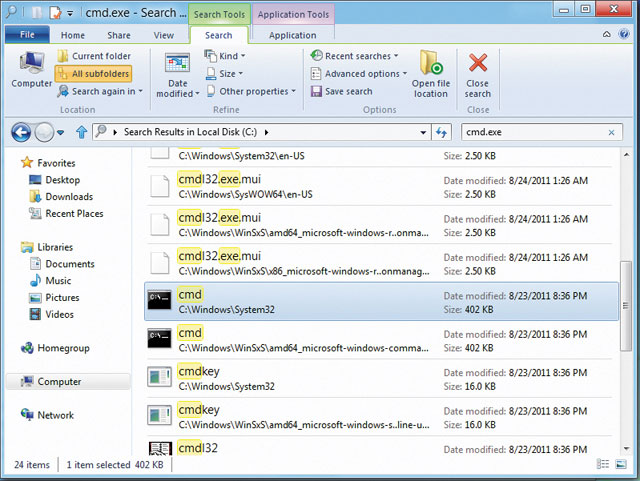Click the Forward navigation arrow
The image size is (640, 481).
[44, 132]
